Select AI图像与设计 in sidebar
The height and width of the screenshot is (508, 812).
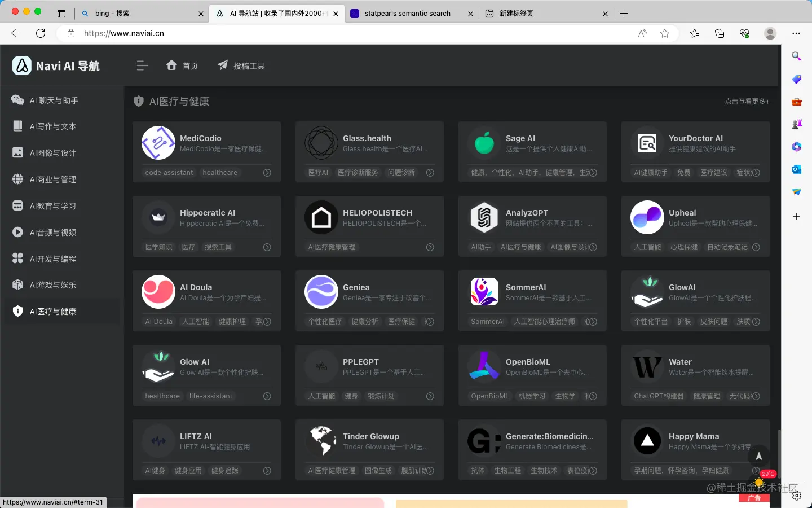tap(62, 152)
